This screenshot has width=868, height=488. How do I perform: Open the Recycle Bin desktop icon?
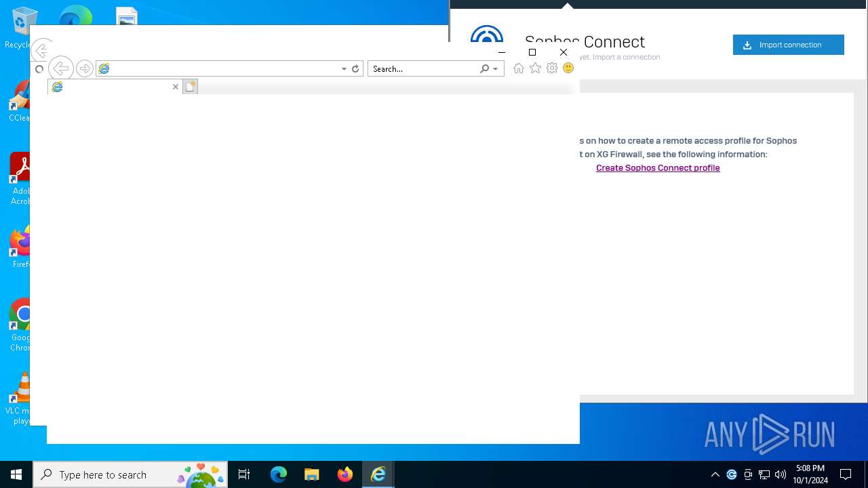[20, 28]
